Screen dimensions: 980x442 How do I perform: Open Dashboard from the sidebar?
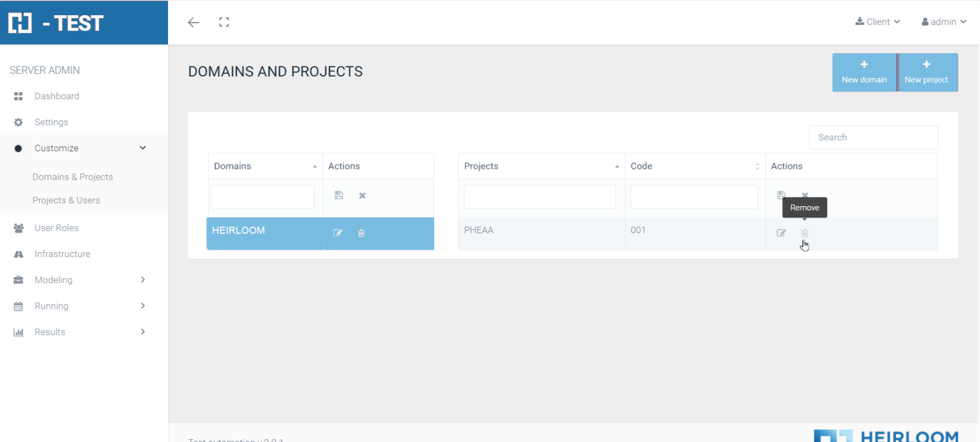(57, 96)
